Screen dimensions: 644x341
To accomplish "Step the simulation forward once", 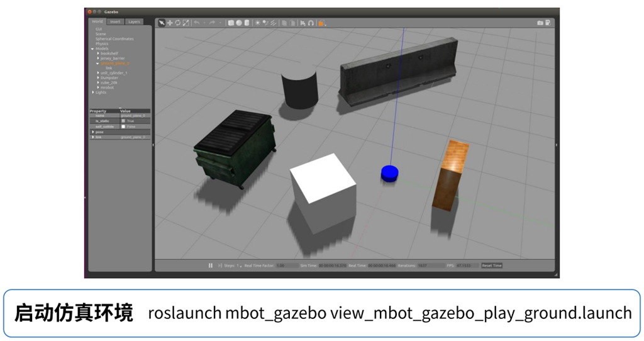I will (220, 266).
